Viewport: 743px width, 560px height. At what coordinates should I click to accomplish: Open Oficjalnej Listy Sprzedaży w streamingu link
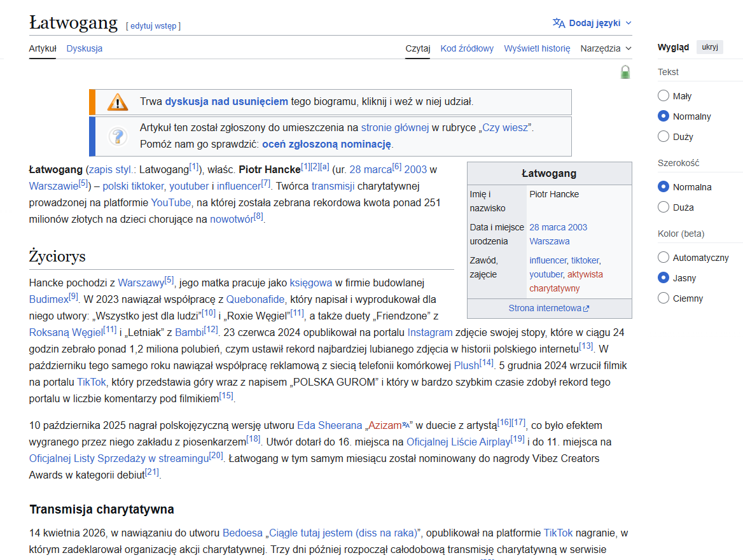coord(118,459)
